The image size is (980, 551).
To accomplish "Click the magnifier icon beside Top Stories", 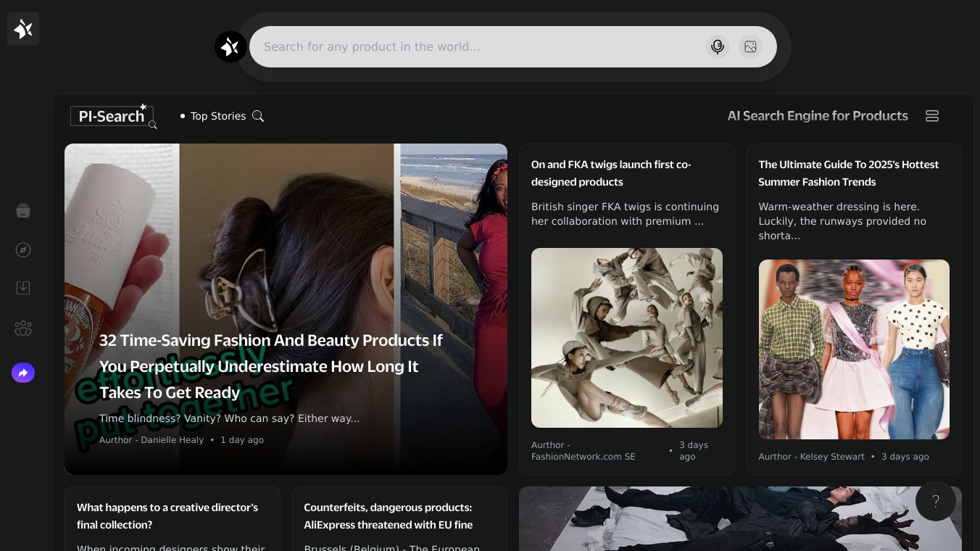I will pyautogui.click(x=258, y=116).
